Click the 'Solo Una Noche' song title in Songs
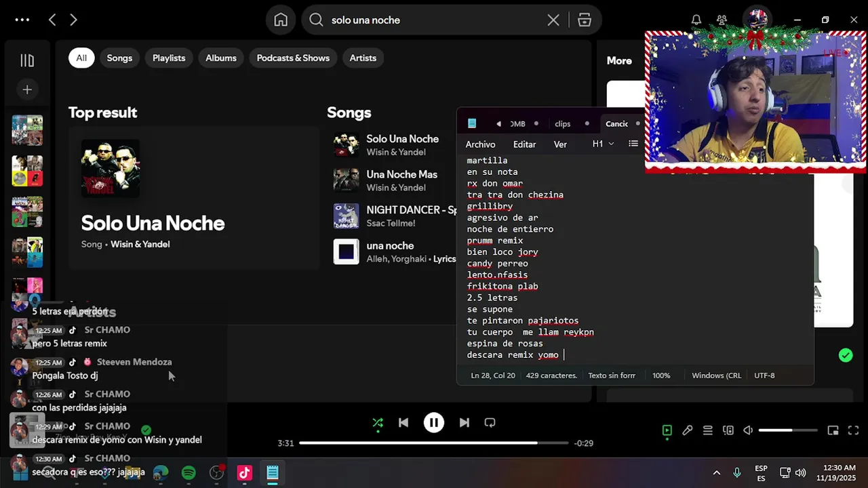This screenshot has width=868, height=488. (402, 139)
